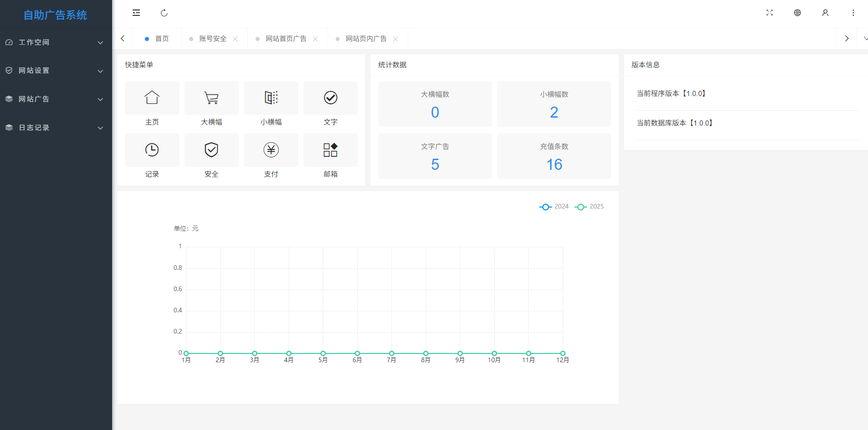
Task: Open the vertical three-dot more menu
Action: tap(853, 13)
